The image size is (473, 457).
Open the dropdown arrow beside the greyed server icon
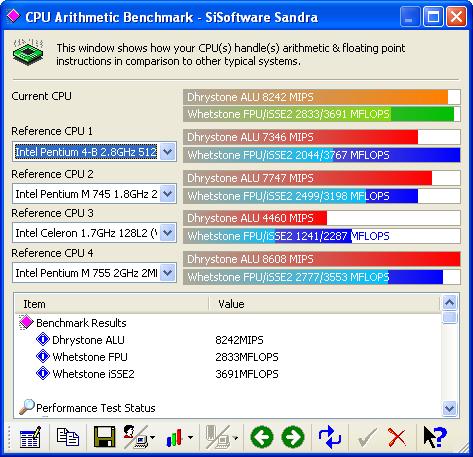235,437
